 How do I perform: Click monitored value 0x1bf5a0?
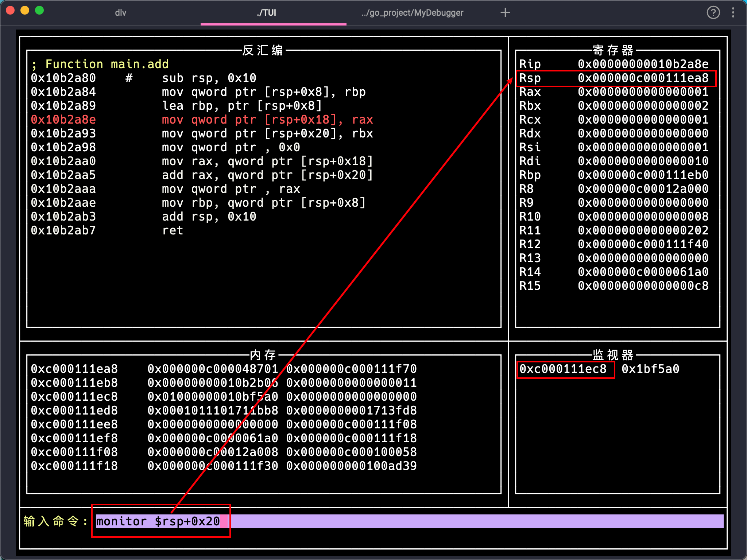click(x=650, y=369)
